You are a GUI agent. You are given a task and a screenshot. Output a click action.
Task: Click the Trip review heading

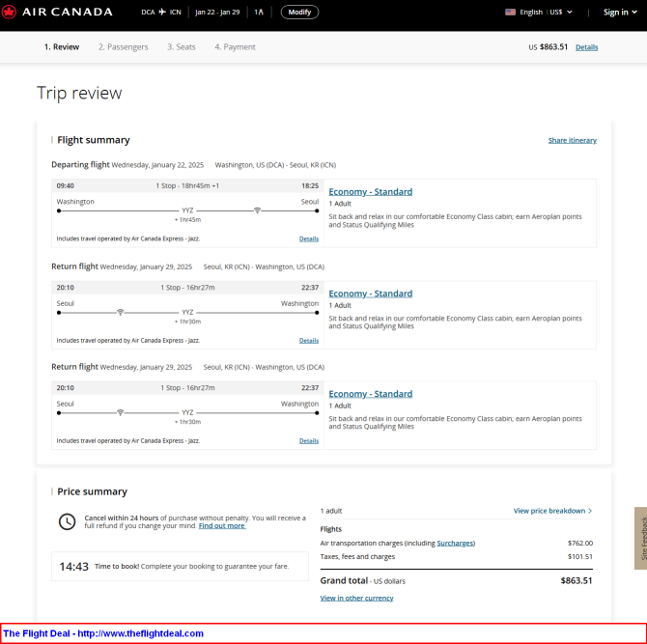tap(79, 94)
